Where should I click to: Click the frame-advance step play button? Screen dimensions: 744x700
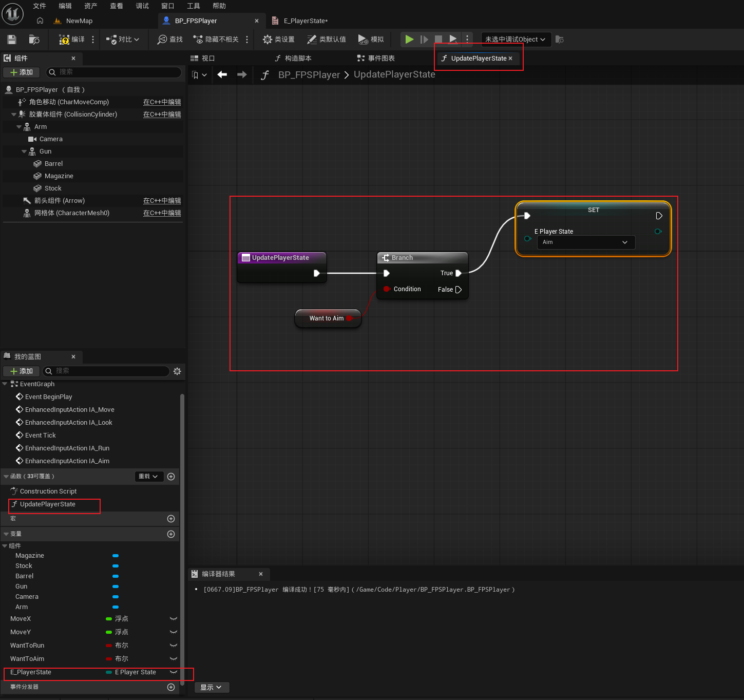click(424, 39)
